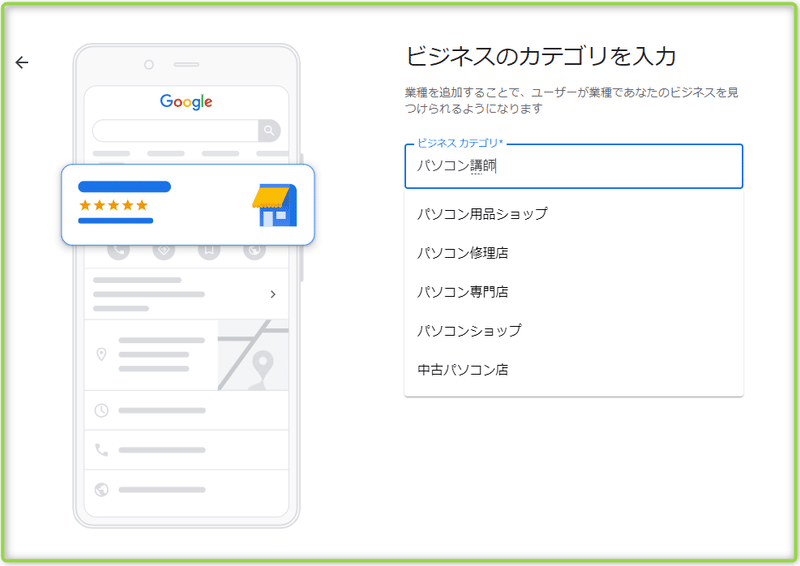Click the globe website icon in mockup
Viewport: 800px width, 566px height.
(102, 489)
